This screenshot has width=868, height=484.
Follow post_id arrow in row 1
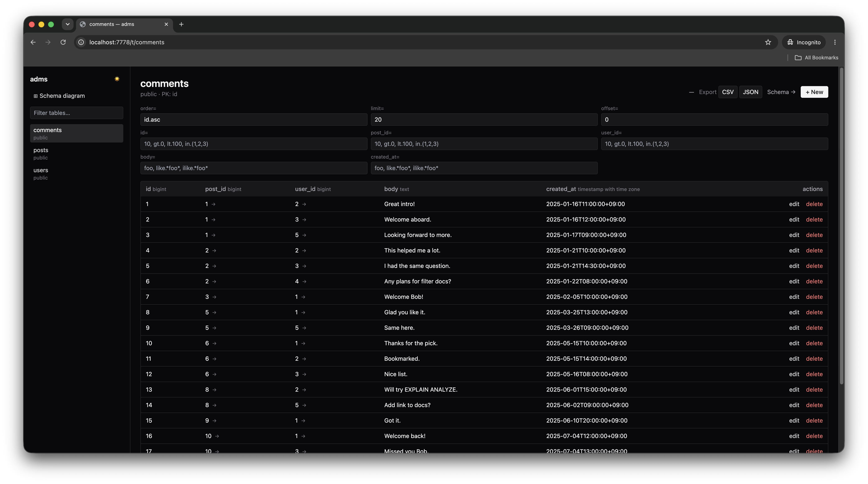pos(213,204)
